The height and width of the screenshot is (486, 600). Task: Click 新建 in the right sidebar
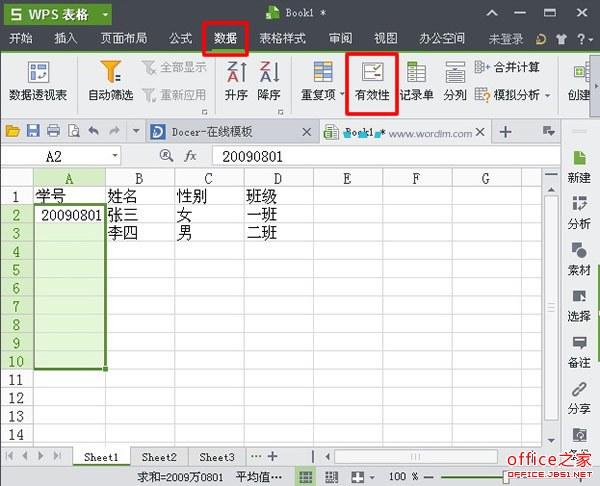coord(579,167)
